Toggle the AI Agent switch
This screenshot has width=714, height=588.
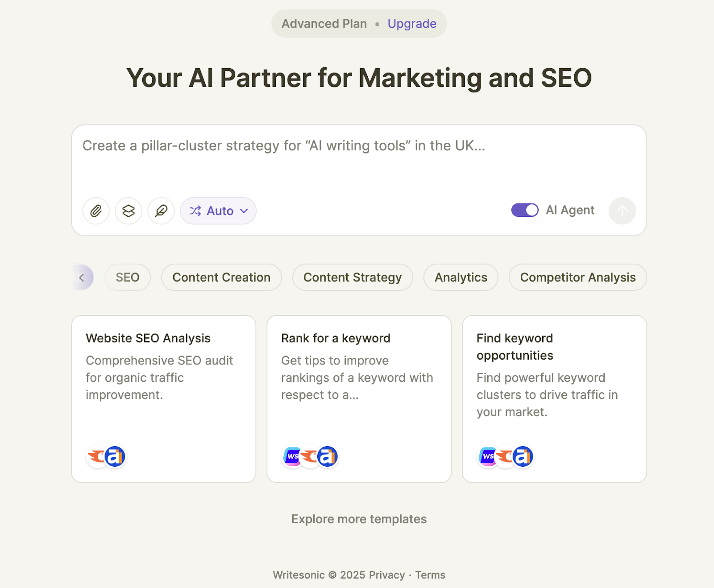(525, 210)
